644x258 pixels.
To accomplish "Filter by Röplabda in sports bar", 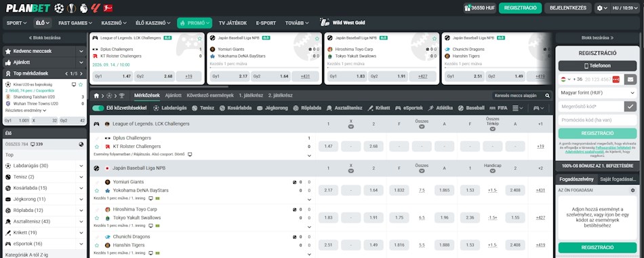I will (x=308, y=108).
